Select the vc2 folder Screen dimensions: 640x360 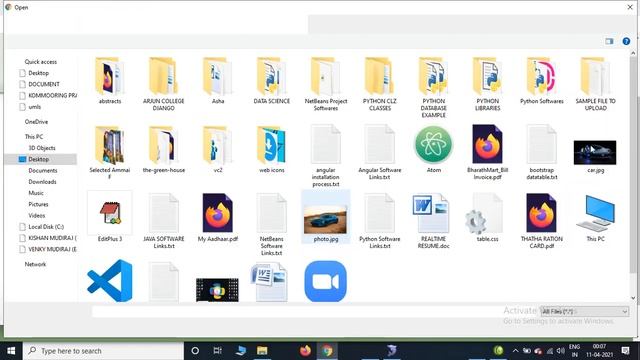tap(218, 149)
